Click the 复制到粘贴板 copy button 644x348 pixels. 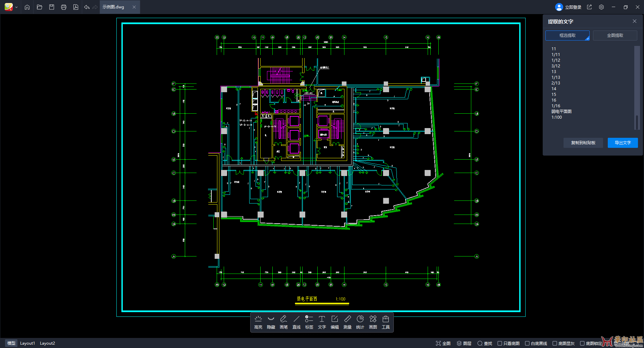coord(583,142)
